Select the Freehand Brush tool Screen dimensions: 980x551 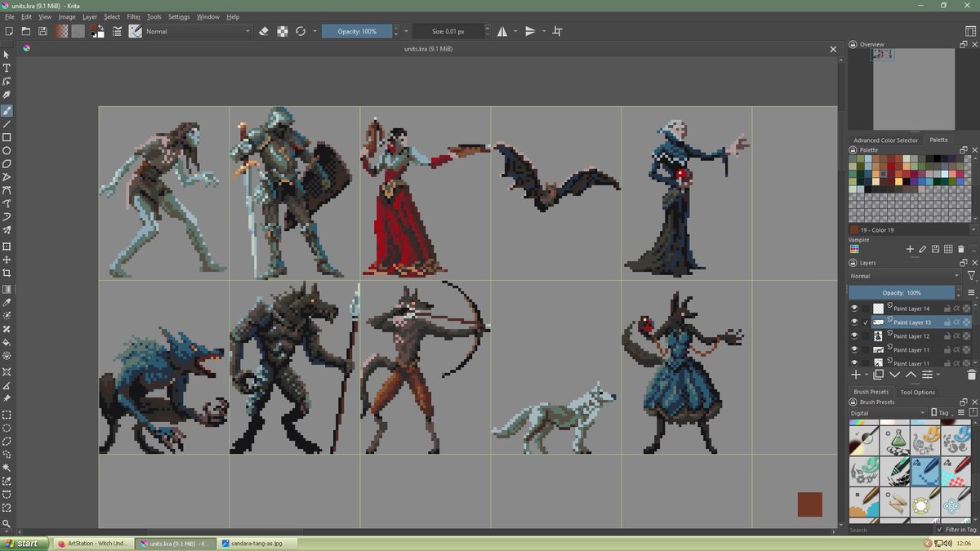(7, 110)
